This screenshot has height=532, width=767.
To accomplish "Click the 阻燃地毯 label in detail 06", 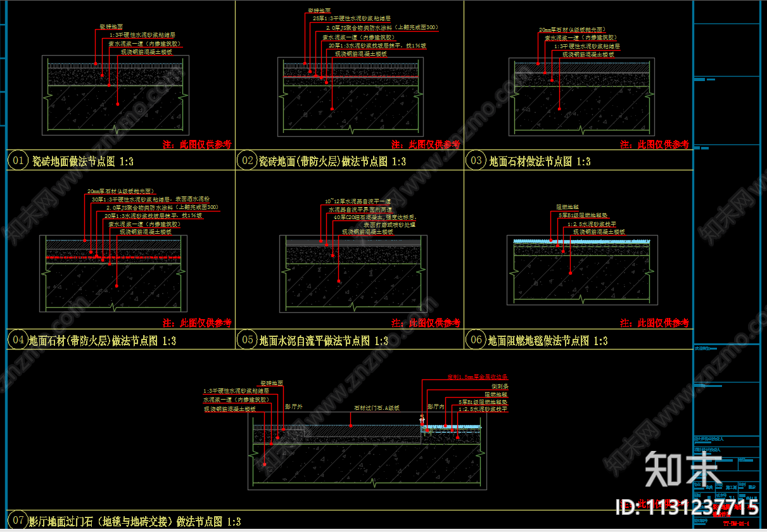I will [x=567, y=207].
